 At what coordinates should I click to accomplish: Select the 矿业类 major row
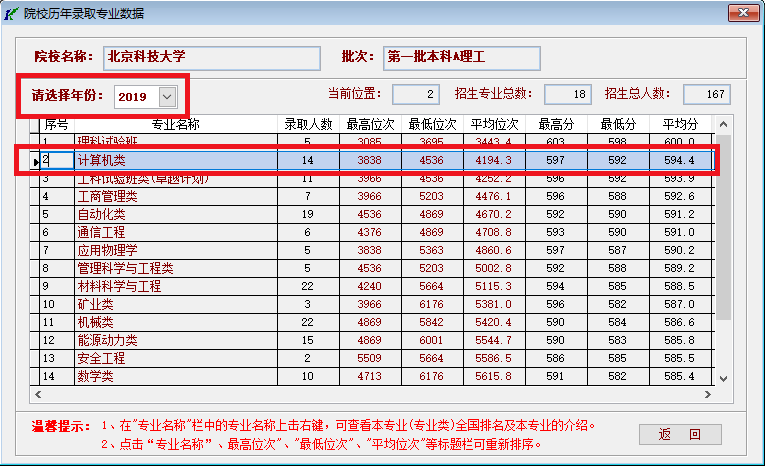[x=372, y=304]
